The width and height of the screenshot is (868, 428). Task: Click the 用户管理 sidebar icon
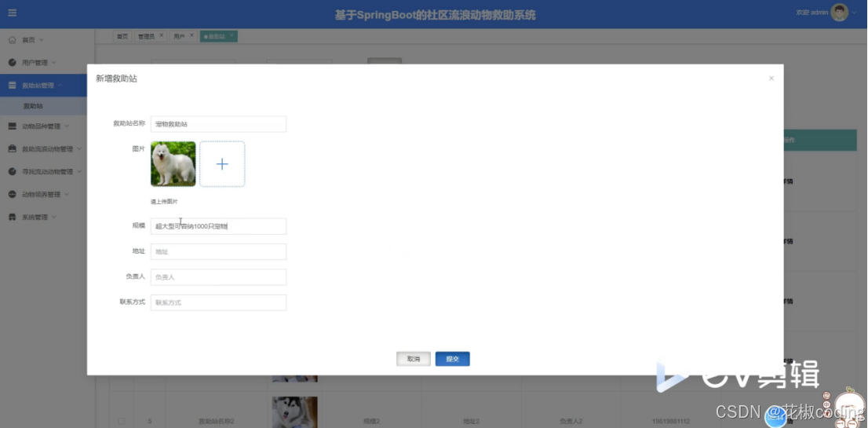13,63
